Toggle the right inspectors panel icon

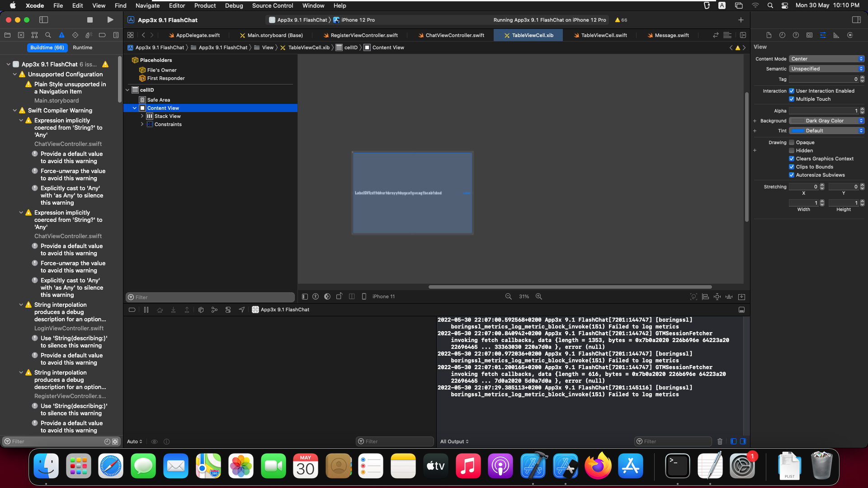tap(856, 20)
